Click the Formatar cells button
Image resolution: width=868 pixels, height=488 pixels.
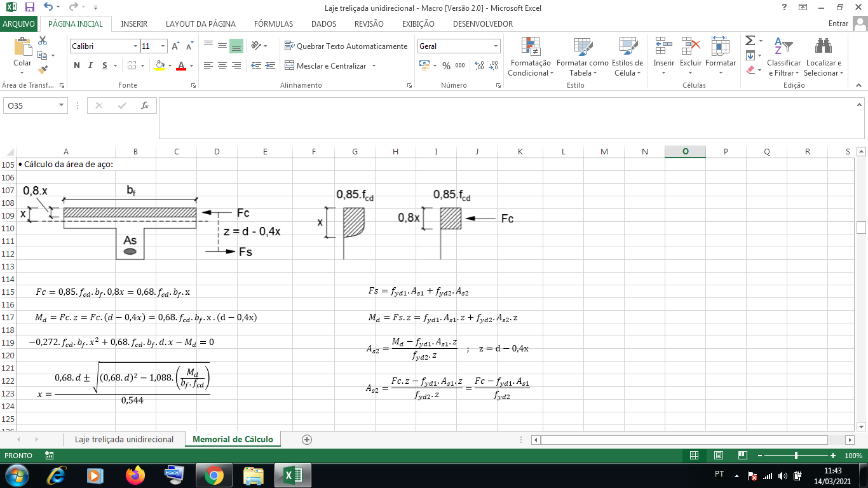point(721,57)
